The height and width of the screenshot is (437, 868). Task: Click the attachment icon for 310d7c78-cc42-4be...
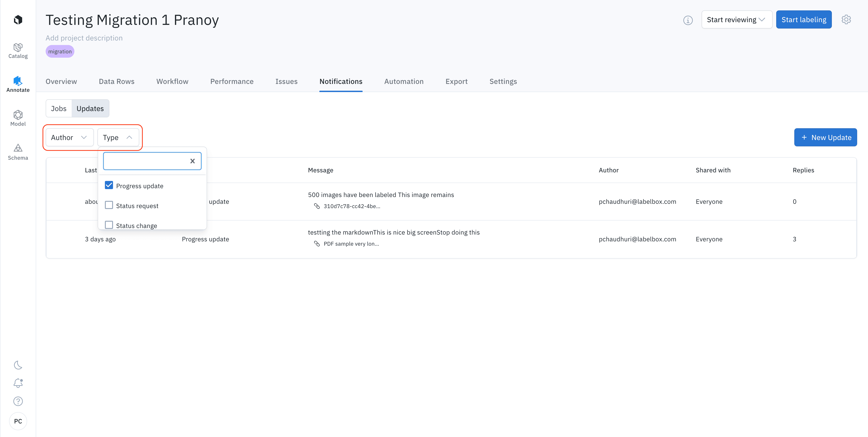coord(317,206)
